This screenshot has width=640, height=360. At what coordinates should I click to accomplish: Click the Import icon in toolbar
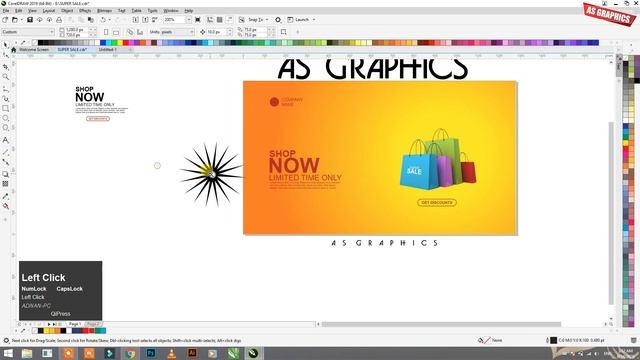click(136, 20)
